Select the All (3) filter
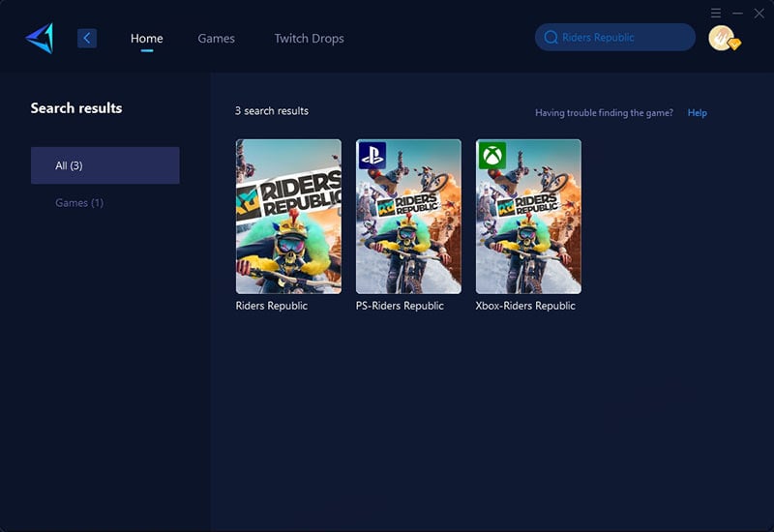774x532 pixels. pyautogui.click(x=105, y=165)
